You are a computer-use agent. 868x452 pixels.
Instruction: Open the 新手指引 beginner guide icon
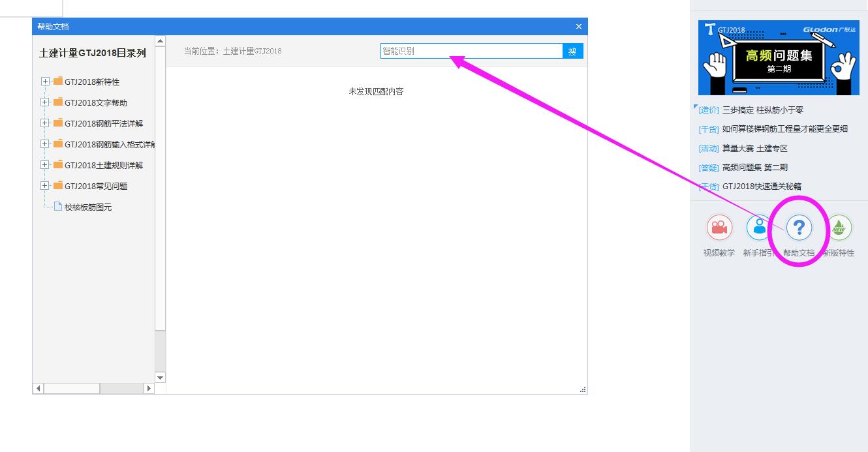click(x=759, y=228)
